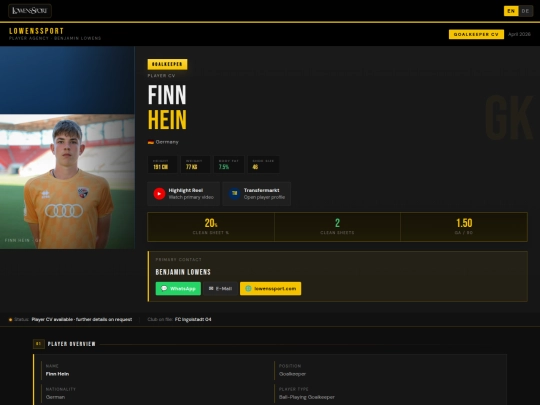Click the Transfermarkt logo icon
This screenshot has height=405, width=540.
(x=235, y=194)
